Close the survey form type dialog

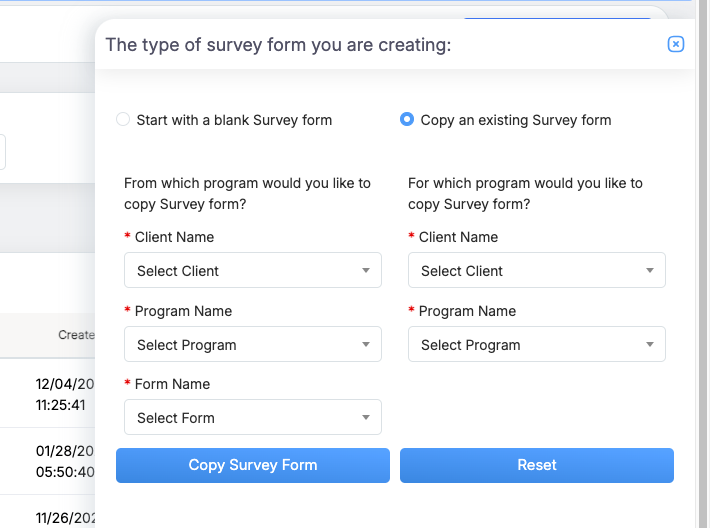click(676, 44)
